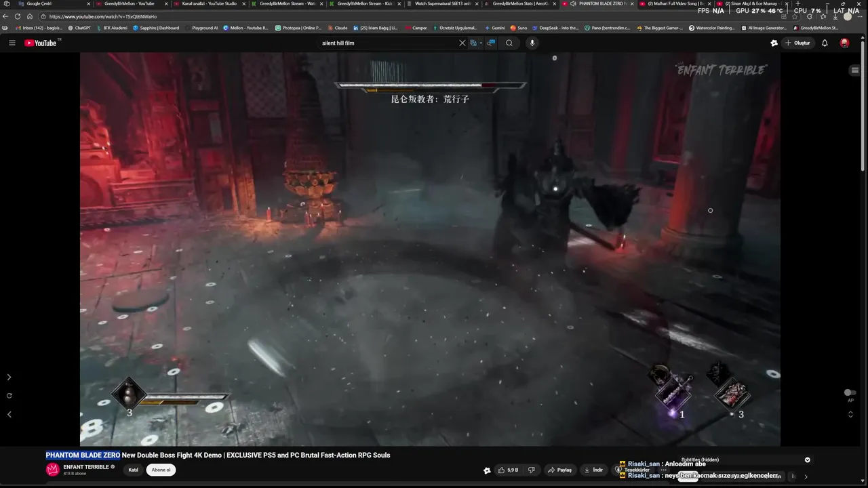
Task: Reload the page with refresh icon
Action: (x=18, y=16)
